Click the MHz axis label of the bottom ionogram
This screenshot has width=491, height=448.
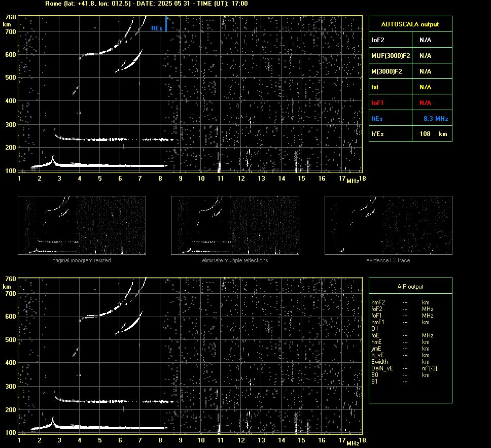pos(353,443)
